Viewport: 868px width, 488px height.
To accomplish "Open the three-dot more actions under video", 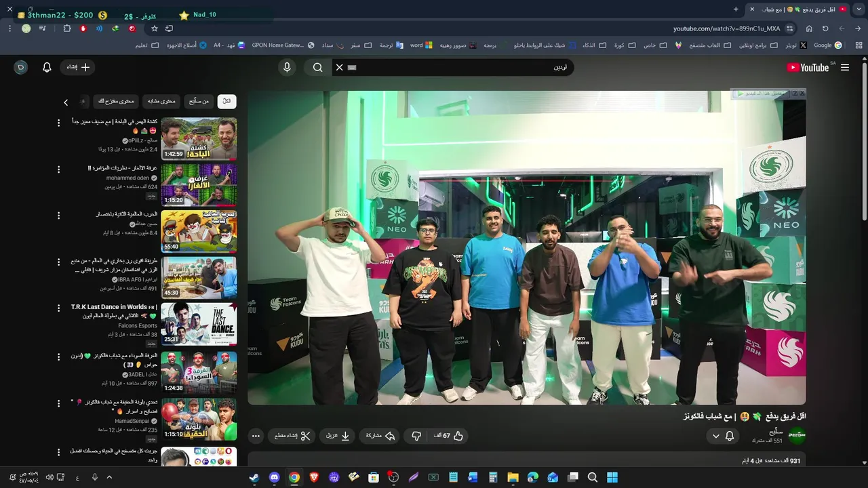I will [x=256, y=436].
